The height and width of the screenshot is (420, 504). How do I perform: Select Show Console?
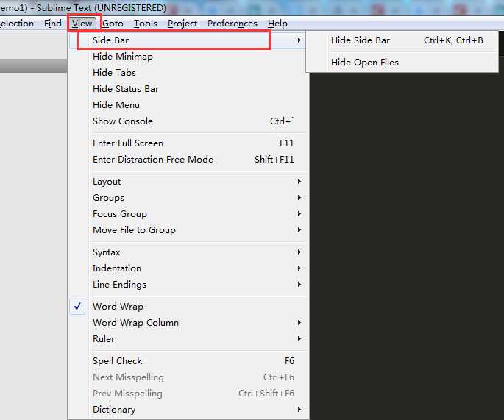(188, 121)
